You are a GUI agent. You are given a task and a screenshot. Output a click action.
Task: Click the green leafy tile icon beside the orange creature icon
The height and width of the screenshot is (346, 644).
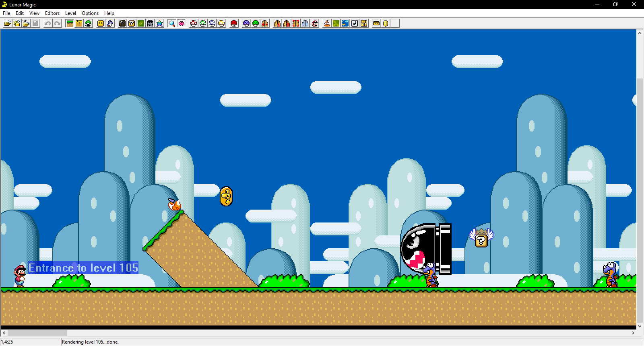(336, 23)
